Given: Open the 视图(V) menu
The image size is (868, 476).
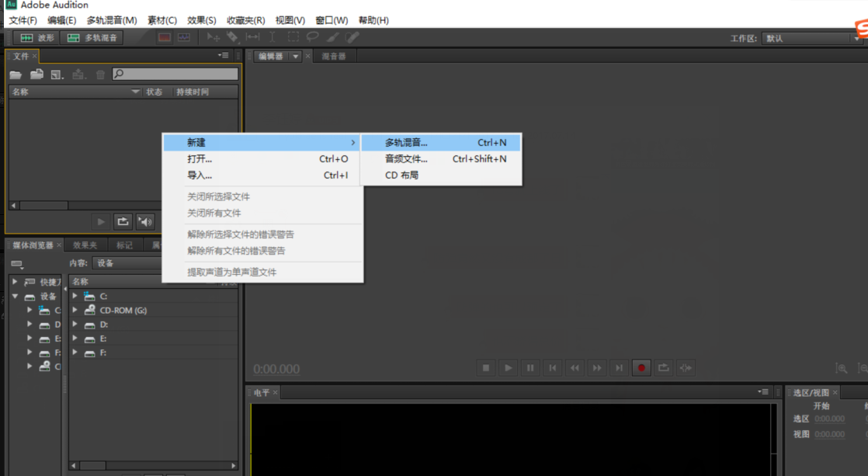Looking at the screenshot, I should pyautogui.click(x=290, y=20).
